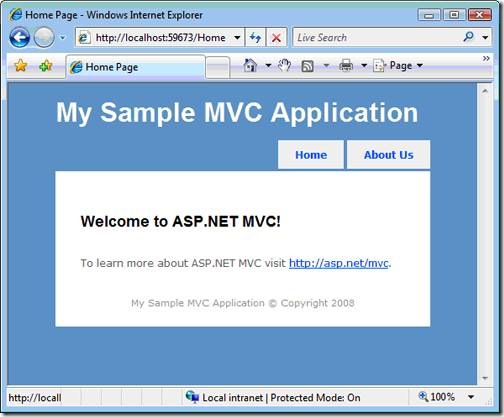Click the red Stop loading icon
This screenshot has width=504, height=417.
[x=276, y=38]
